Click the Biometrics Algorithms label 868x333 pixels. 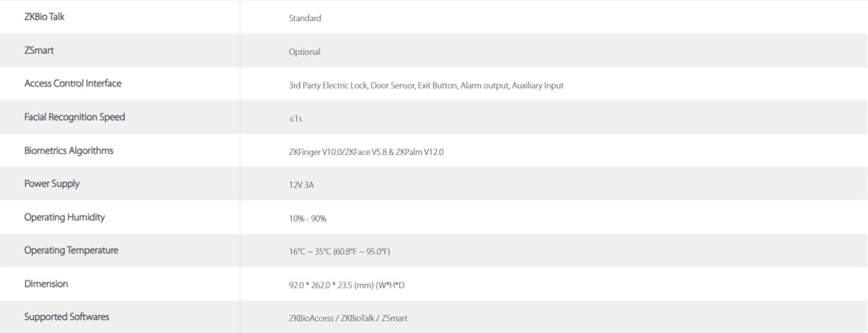pos(68,151)
